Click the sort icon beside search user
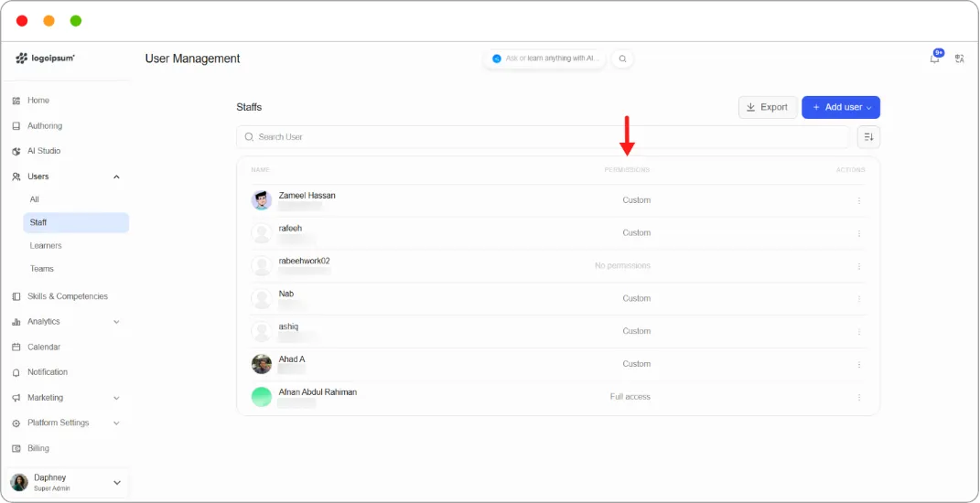This screenshot has width=980, height=503. [x=868, y=137]
